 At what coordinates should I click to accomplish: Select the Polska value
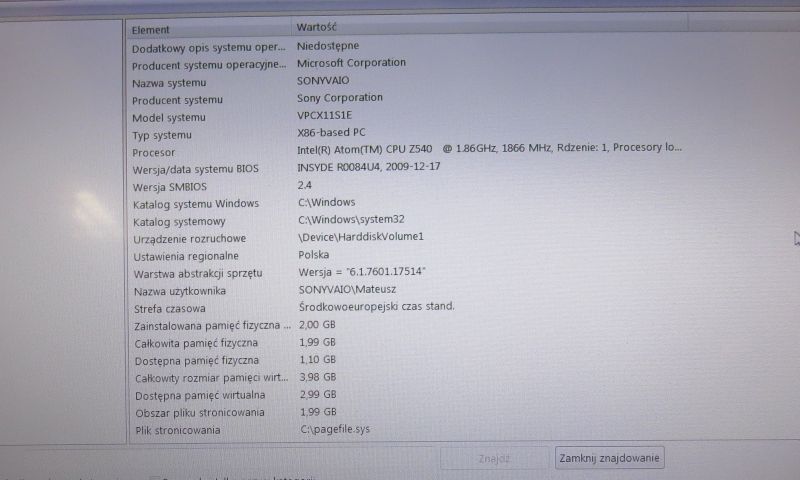314,255
